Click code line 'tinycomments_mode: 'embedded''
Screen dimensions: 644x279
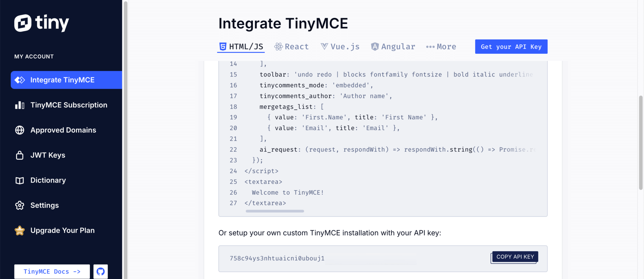click(316, 85)
